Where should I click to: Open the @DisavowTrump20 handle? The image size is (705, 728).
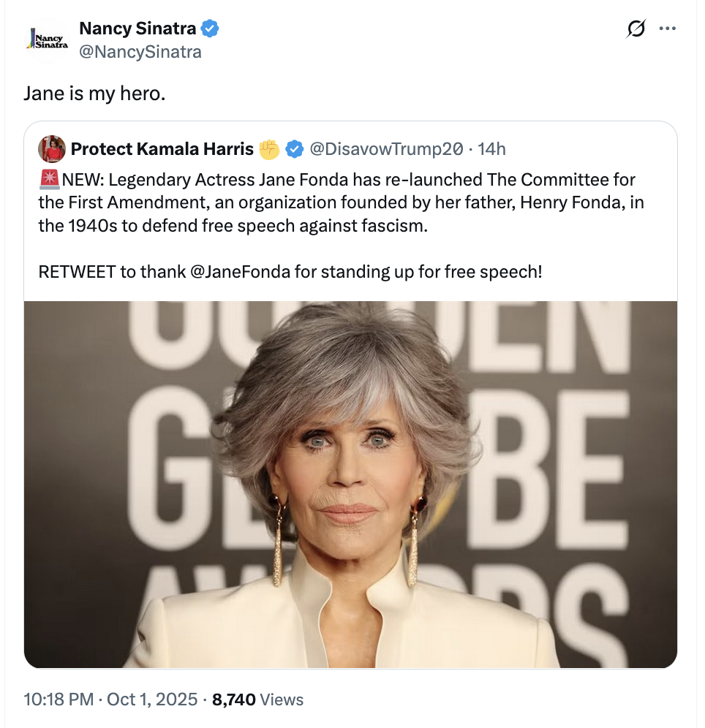pyautogui.click(x=387, y=149)
